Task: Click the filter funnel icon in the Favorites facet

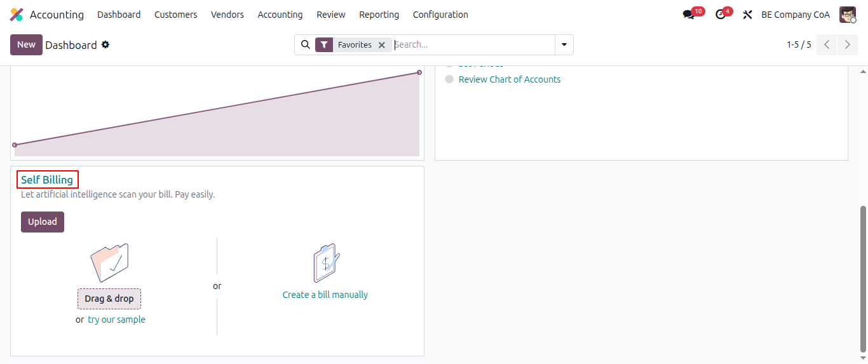Action: pyautogui.click(x=324, y=44)
